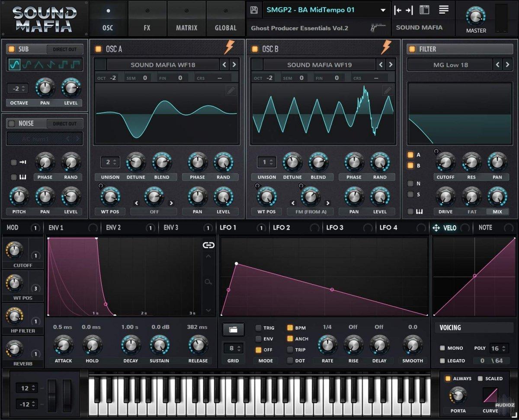Open the OSC B wavetable pencil editor

388,90
